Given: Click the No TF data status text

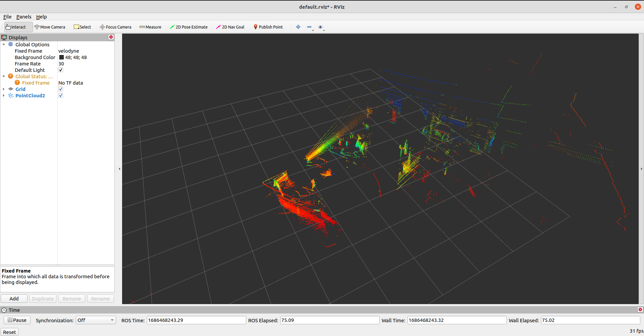Looking at the screenshot, I should (70, 83).
